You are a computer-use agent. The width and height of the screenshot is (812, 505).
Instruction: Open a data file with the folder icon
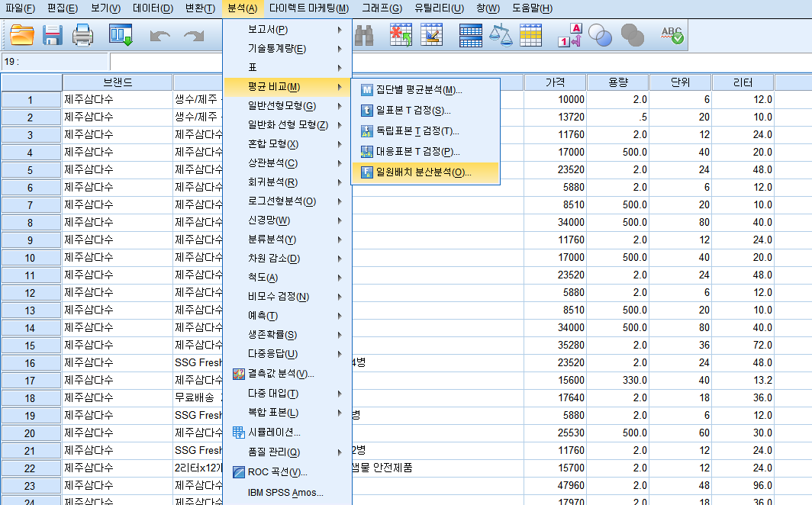tap(22, 36)
